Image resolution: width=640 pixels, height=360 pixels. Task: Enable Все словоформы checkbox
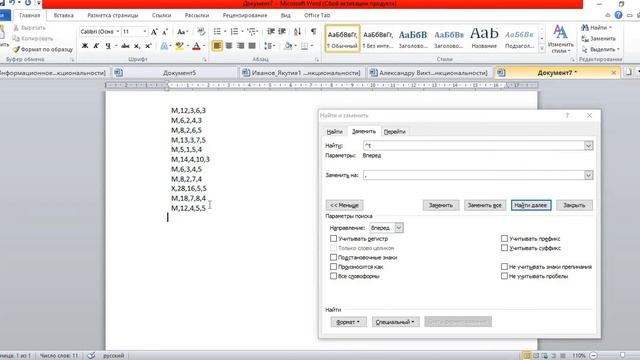(x=333, y=276)
